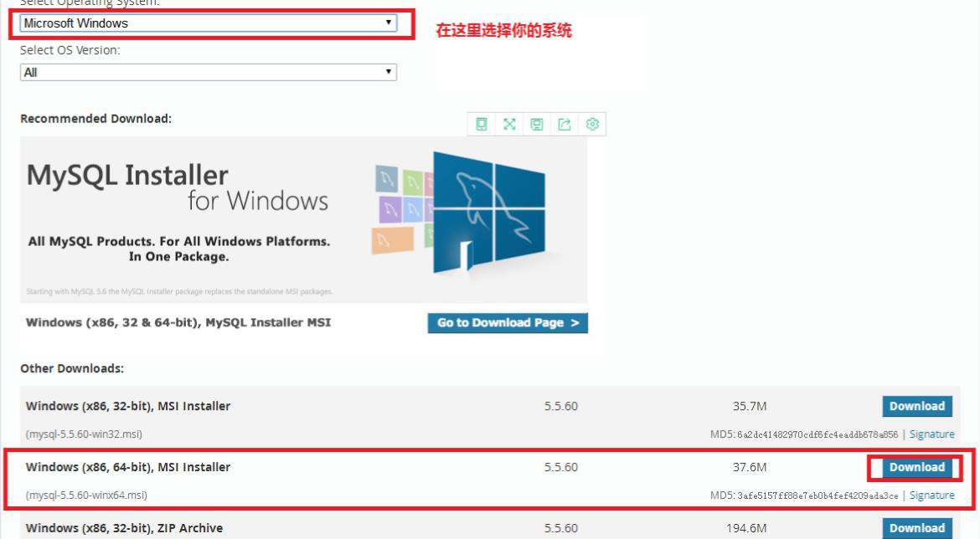
Task: Click the mobile device icon in image toolbar
Action: [x=482, y=124]
